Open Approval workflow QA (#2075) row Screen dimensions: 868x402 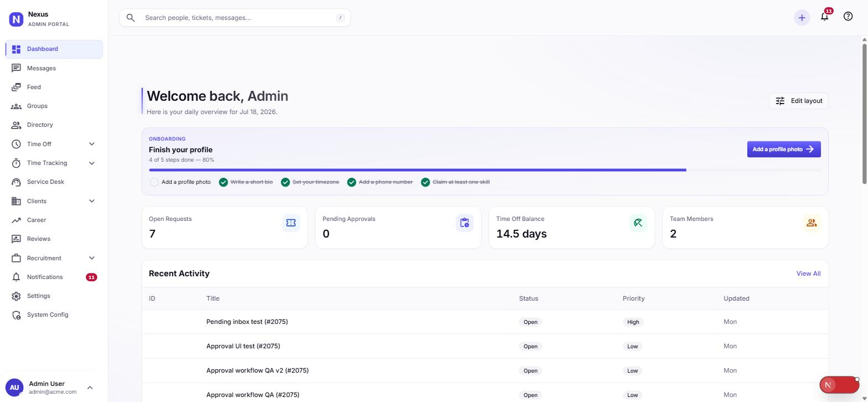click(485, 394)
